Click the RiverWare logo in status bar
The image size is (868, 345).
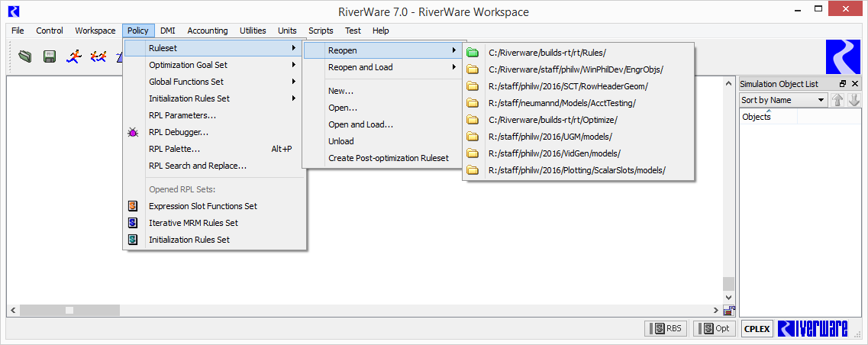click(812, 328)
